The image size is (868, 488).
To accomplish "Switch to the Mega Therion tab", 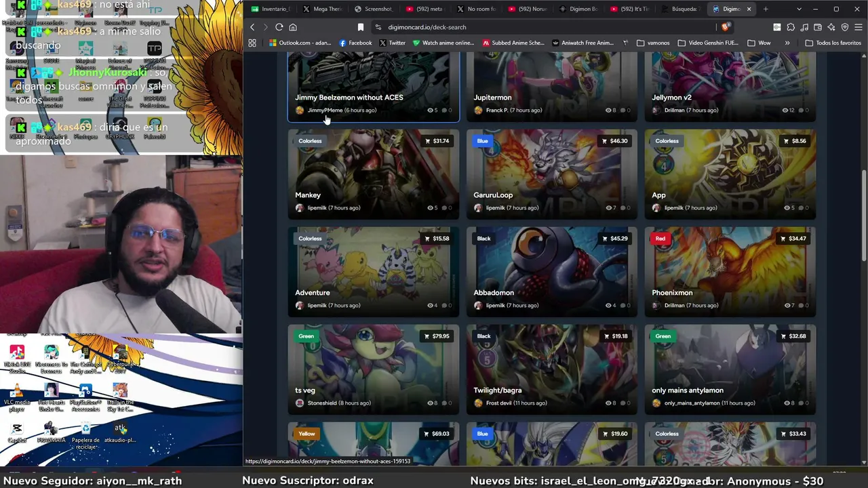I will (x=322, y=9).
